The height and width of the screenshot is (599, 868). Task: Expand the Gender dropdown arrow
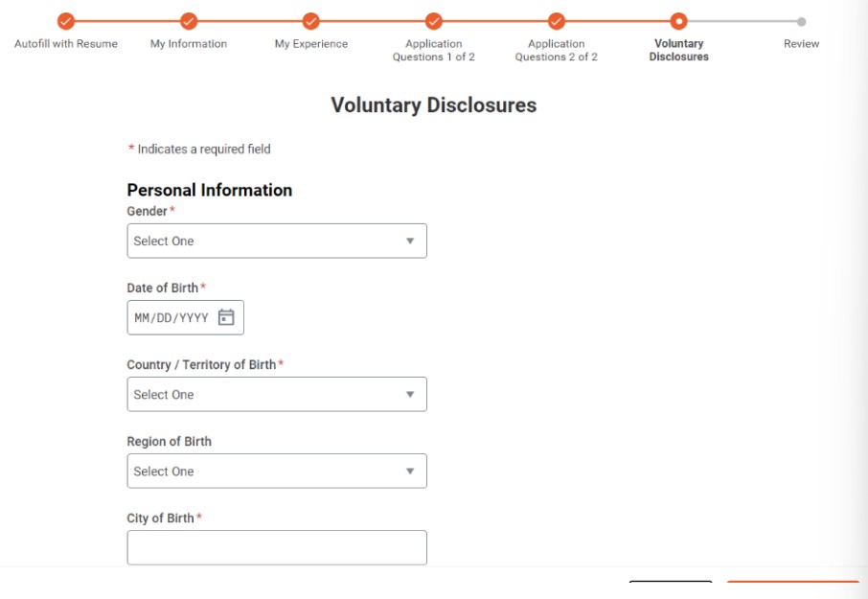(410, 241)
